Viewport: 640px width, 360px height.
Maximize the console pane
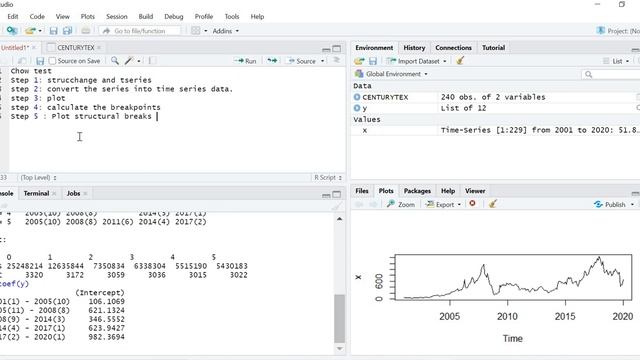pyautogui.click(x=337, y=194)
